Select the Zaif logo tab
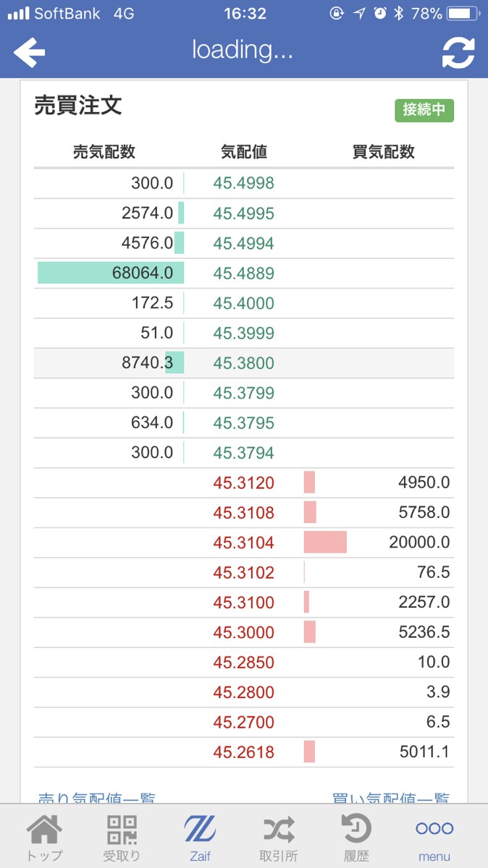This screenshot has height=868, width=488. coord(200,839)
